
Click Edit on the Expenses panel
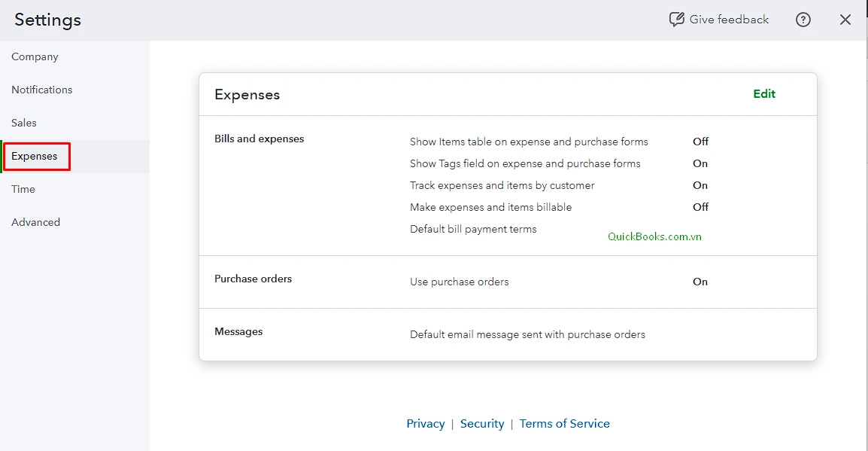763,93
